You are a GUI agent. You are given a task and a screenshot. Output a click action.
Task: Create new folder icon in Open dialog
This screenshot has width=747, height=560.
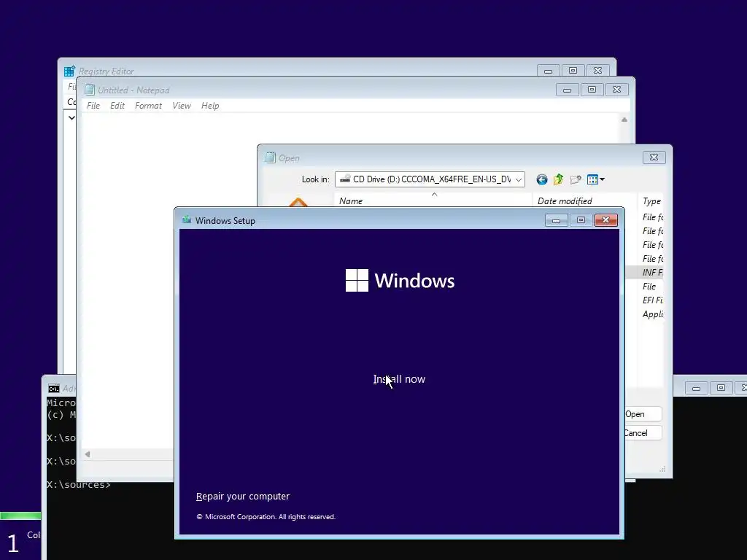click(576, 179)
